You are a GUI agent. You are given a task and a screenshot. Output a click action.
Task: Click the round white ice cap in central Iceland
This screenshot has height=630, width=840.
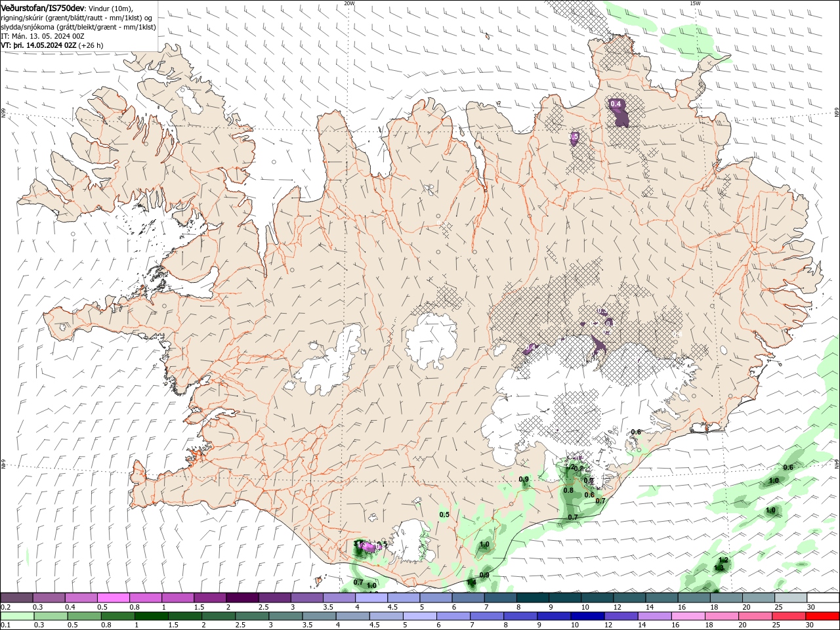coord(431,341)
